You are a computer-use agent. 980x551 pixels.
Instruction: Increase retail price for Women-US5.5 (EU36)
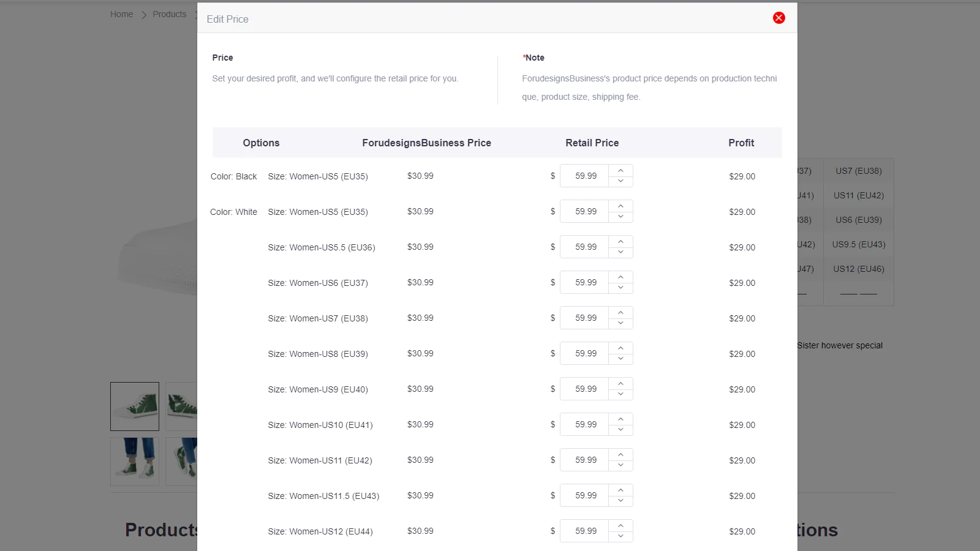click(x=620, y=241)
